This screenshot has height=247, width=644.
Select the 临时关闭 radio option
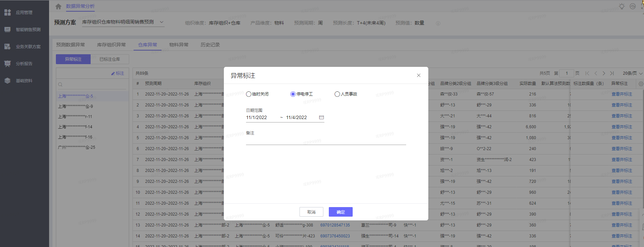point(249,94)
